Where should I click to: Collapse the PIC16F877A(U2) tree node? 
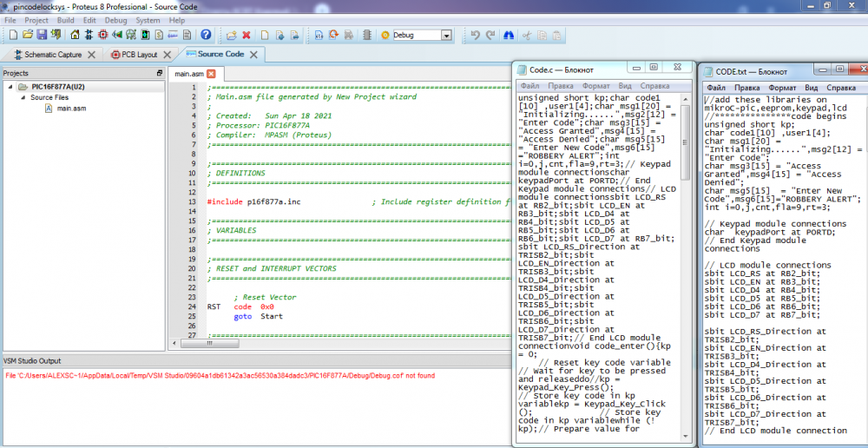[10, 87]
